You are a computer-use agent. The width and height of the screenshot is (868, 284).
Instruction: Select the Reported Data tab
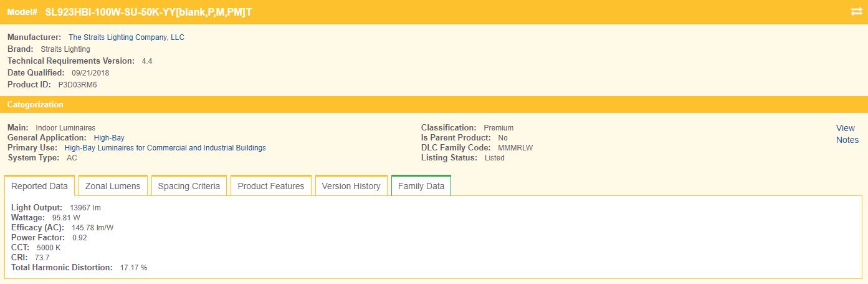tap(40, 186)
